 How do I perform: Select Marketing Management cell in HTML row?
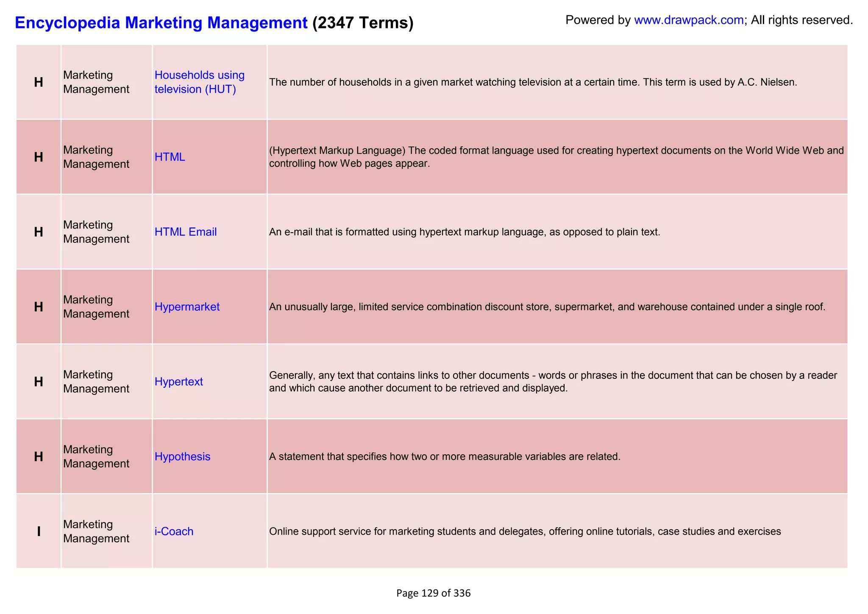[107, 157]
